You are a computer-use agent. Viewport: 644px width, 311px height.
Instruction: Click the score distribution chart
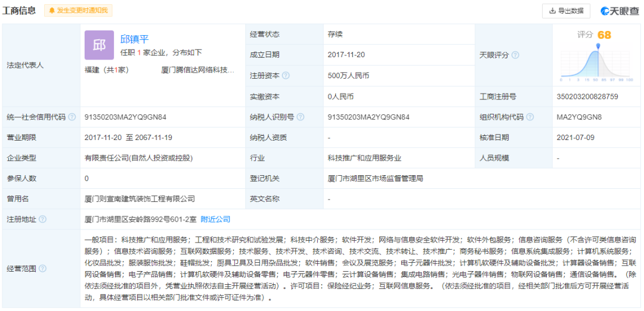click(x=597, y=62)
